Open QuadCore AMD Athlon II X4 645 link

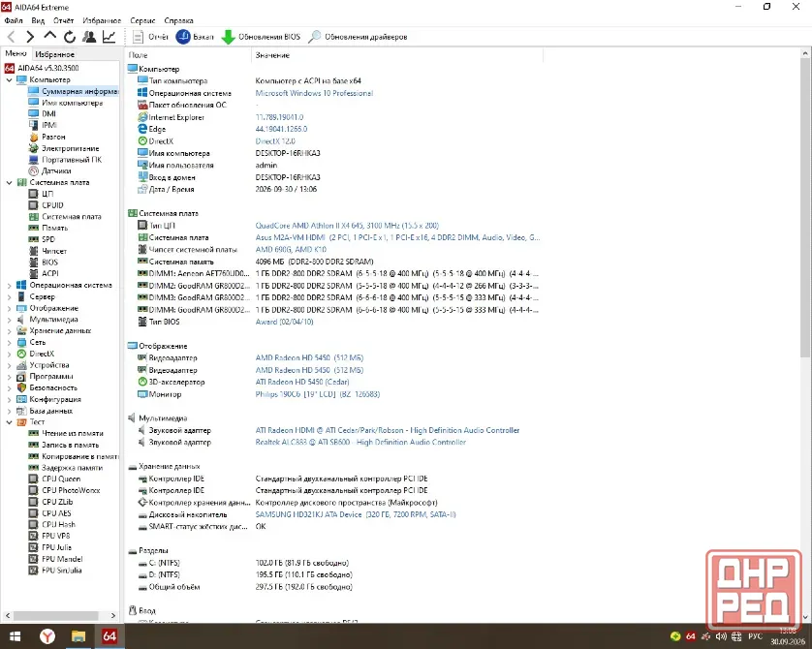[x=347, y=226]
